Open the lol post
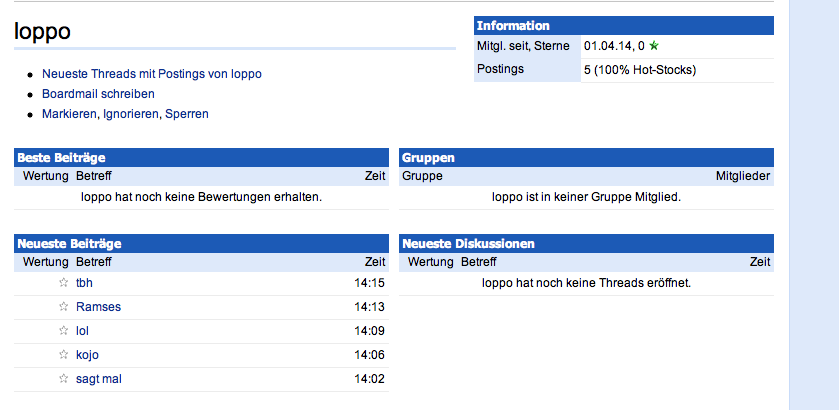This screenshot has height=410, width=839. coord(83,331)
